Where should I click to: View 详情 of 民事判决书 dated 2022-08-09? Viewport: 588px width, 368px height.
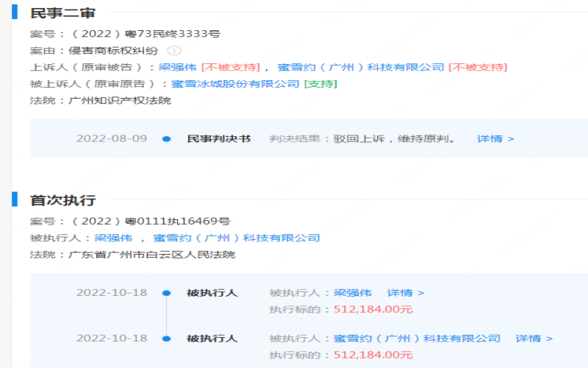[x=495, y=138]
